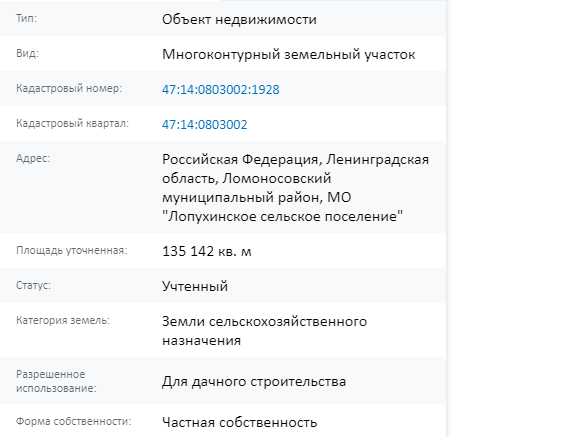Click the 'Адрес:' label
Screen dimensions: 570x437
click(x=33, y=159)
